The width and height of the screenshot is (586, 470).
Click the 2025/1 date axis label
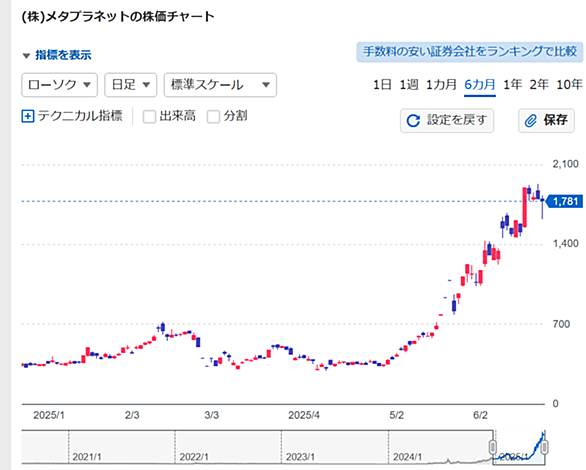click(49, 415)
